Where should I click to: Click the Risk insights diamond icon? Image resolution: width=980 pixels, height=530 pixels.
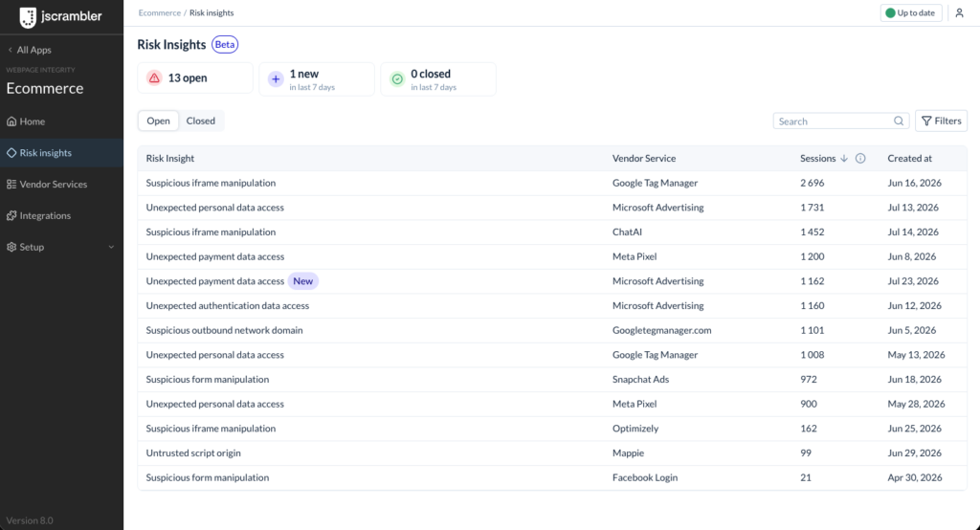pos(11,152)
